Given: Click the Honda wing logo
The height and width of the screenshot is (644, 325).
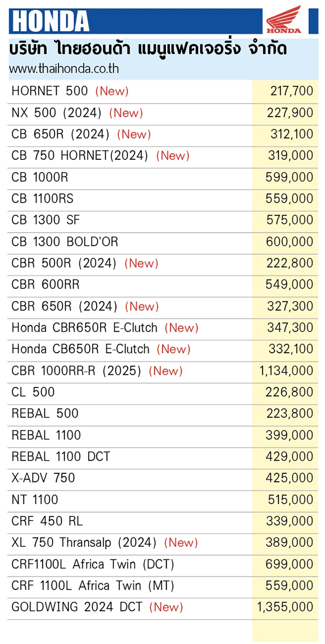Looking at the screenshot, I should click(x=284, y=20).
